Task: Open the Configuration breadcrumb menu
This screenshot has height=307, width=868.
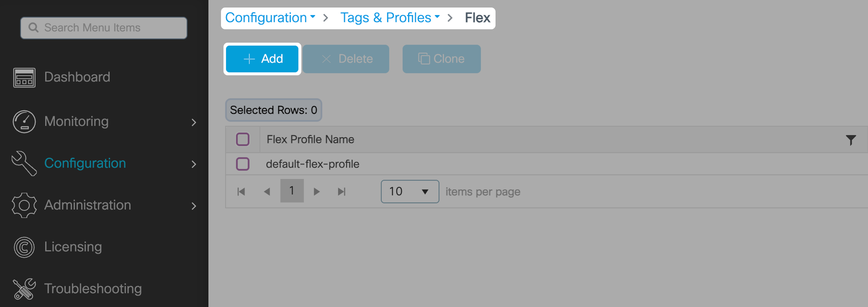Action: pos(270,18)
